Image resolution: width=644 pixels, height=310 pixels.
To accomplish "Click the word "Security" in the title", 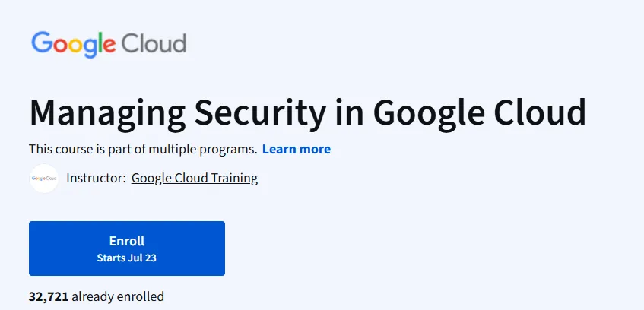I will tap(260, 113).
